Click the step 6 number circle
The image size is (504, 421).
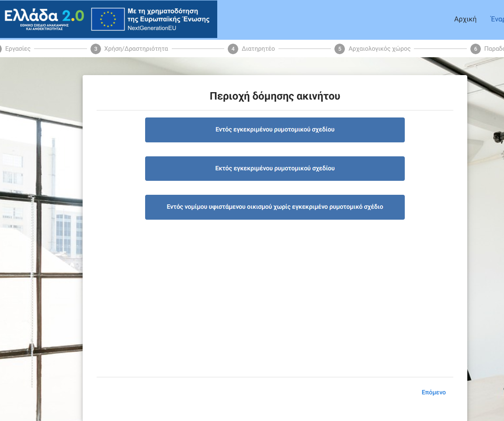476,49
